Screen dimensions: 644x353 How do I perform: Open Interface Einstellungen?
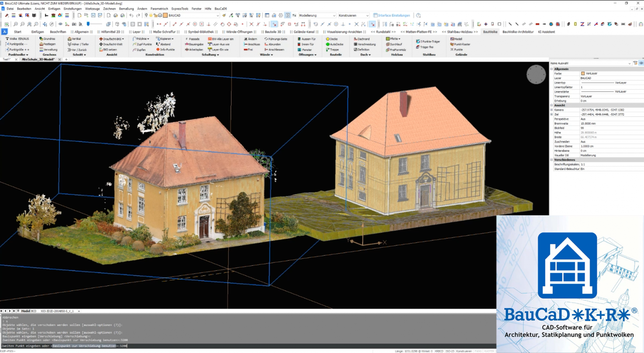click(392, 15)
